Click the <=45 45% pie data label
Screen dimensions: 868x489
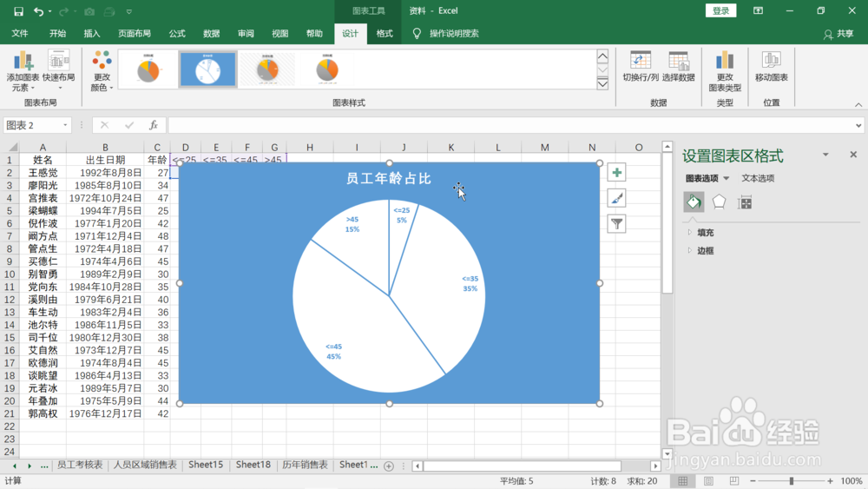tap(333, 352)
